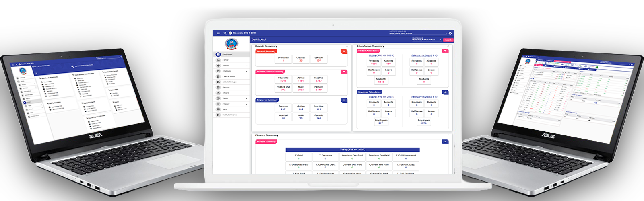Image resolution: width=644 pixels, height=201 pixels.
Task: Click the Setups gear icon in sidebar
Action: tap(218, 93)
